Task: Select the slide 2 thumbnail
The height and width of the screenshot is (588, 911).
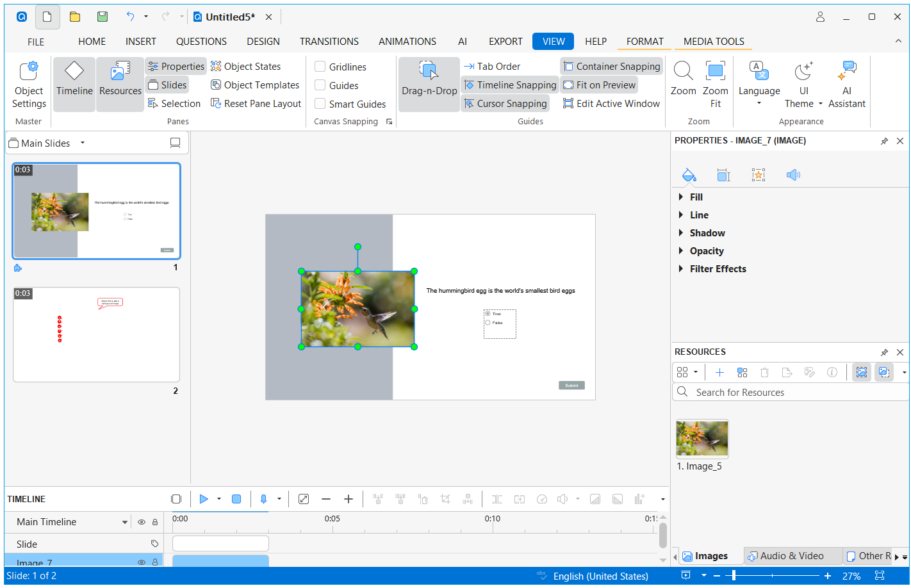Action: [96, 334]
